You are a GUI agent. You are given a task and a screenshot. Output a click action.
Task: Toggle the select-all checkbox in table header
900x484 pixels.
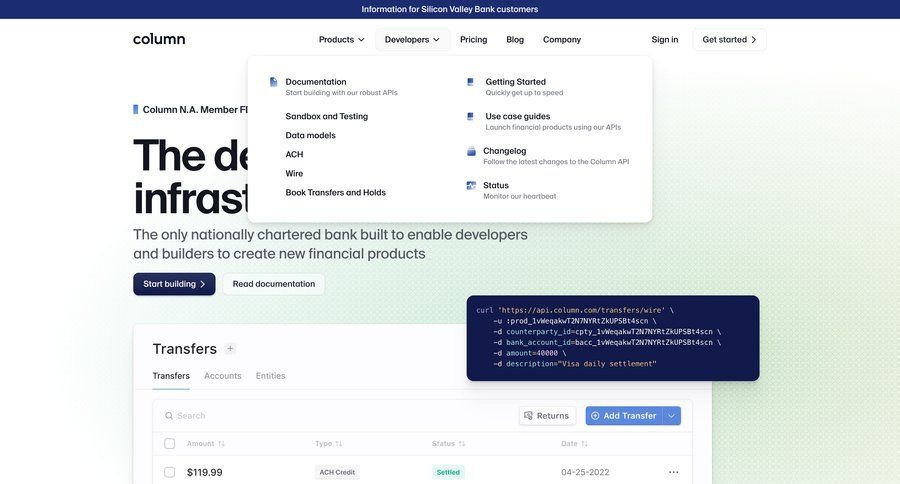(169, 443)
